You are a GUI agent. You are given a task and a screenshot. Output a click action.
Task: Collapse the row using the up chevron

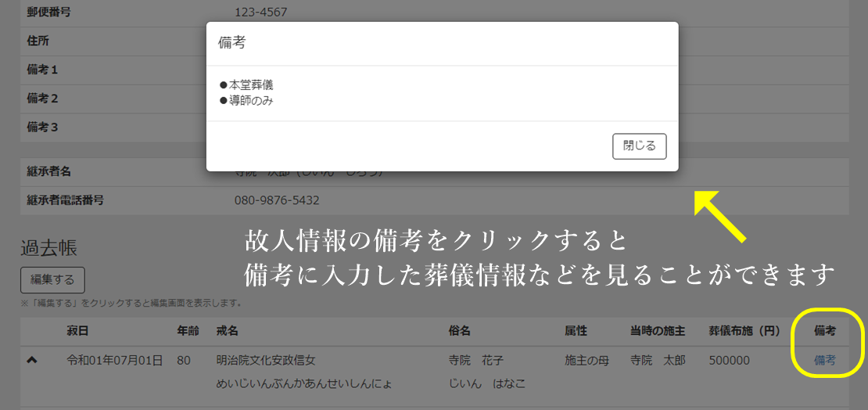pos(32,360)
